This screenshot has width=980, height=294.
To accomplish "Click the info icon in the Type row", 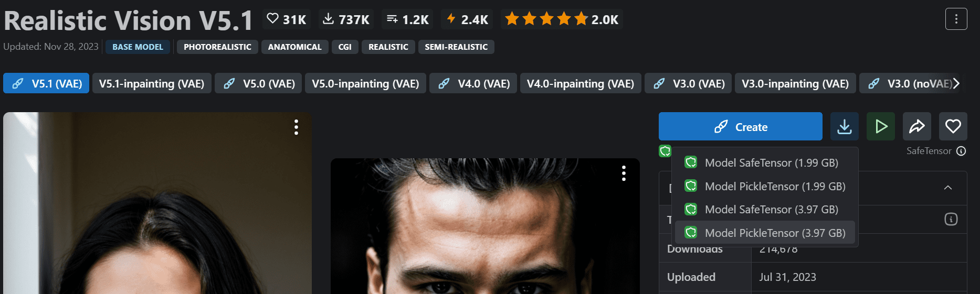I will [951, 219].
